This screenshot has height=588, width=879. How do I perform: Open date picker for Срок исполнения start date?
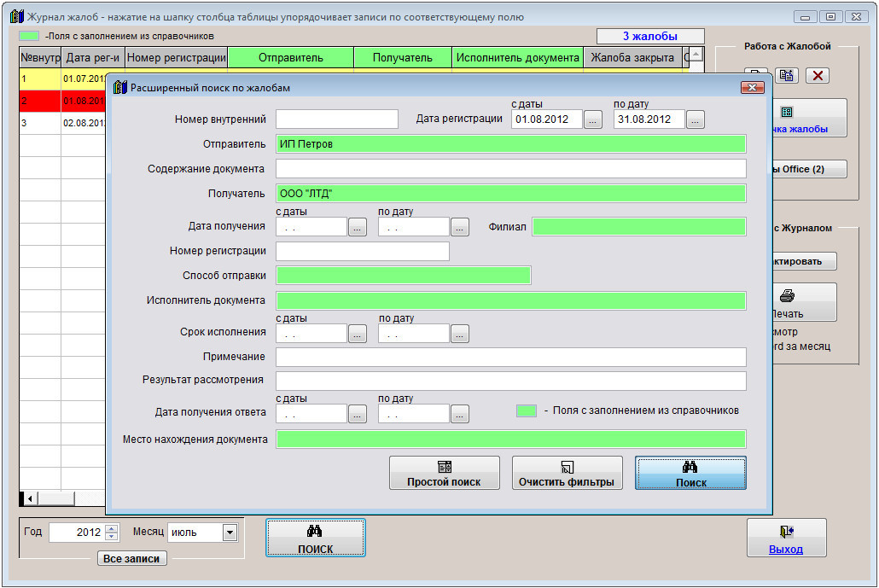(358, 334)
